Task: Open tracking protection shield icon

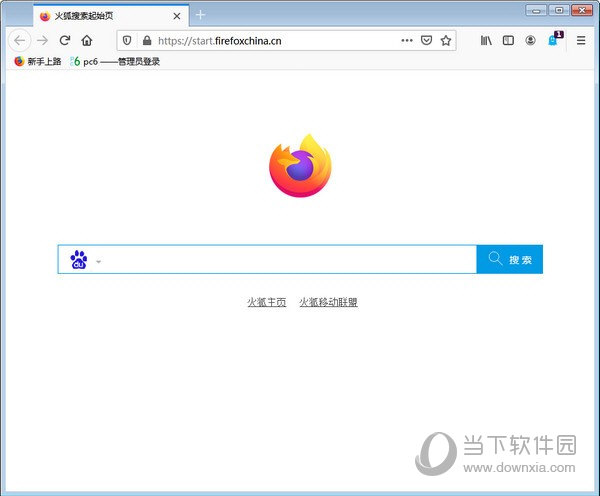Action: click(x=127, y=40)
